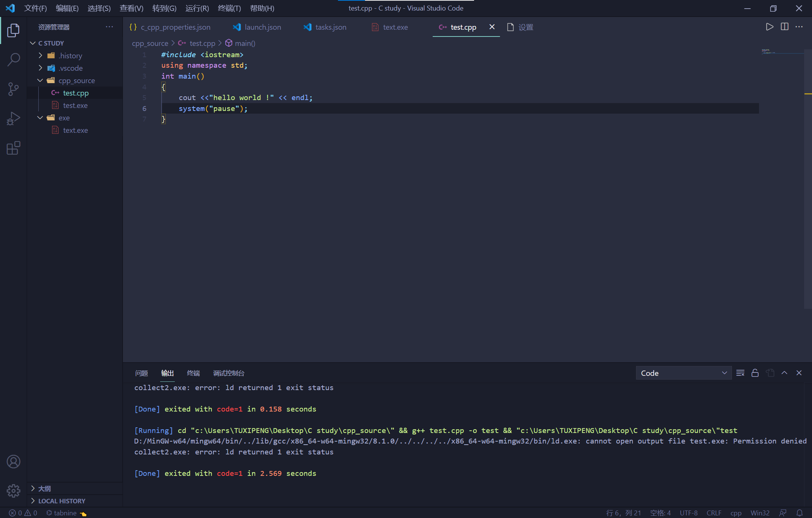Viewport: 812px width, 518px height.
Task: Maximize the panel with the chevron toggle
Action: [784, 373]
